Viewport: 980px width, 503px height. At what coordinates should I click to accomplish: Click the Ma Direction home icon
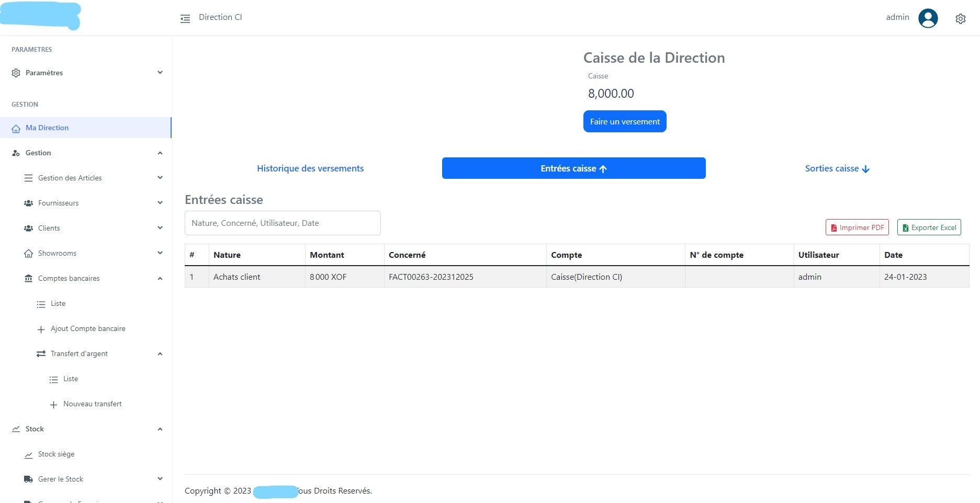click(16, 127)
